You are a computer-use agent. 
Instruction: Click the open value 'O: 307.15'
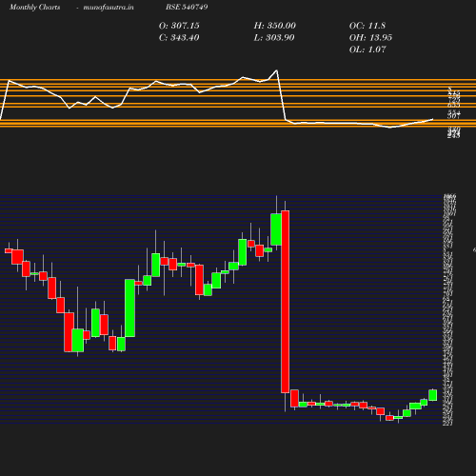coord(179,26)
